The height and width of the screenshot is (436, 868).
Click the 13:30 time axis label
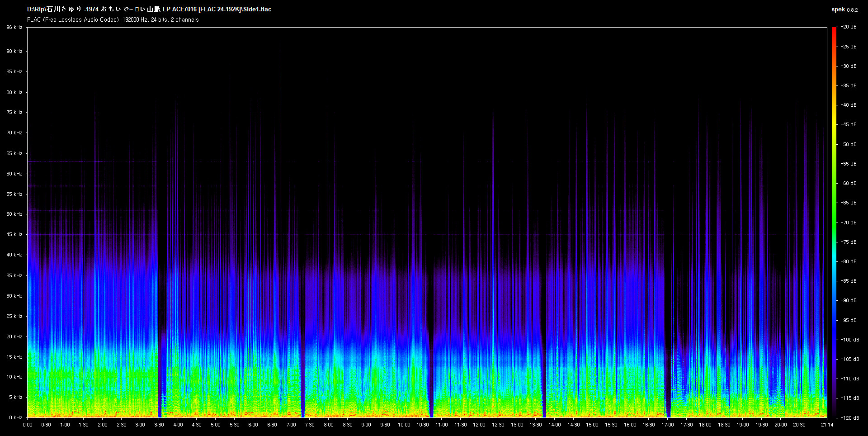click(536, 425)
